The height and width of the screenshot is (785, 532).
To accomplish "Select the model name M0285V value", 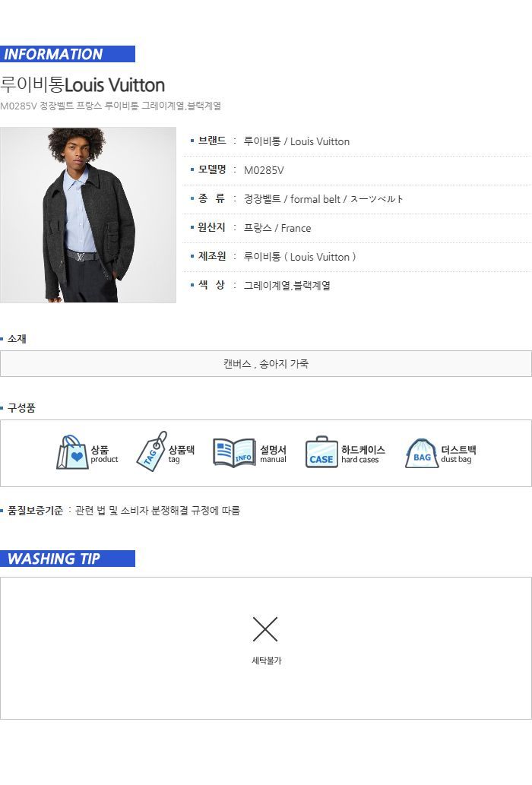I will [x=264, y=170].
